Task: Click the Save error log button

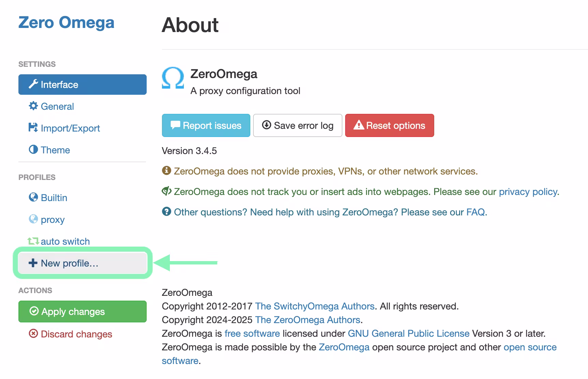Action: [x=297, y=125]
